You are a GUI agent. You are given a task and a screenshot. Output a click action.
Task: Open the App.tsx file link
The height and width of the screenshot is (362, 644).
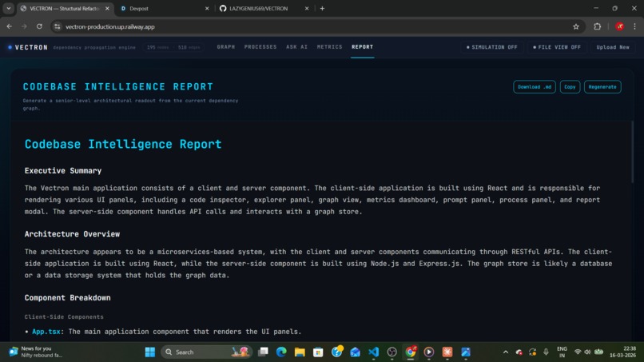[46, 332]
